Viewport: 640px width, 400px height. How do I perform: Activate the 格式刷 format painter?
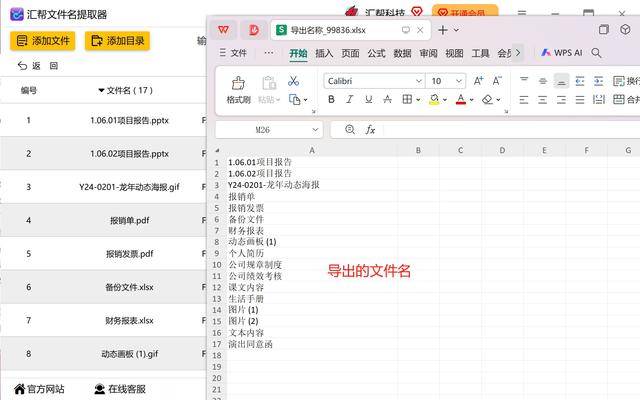click(x=238, y=90)
